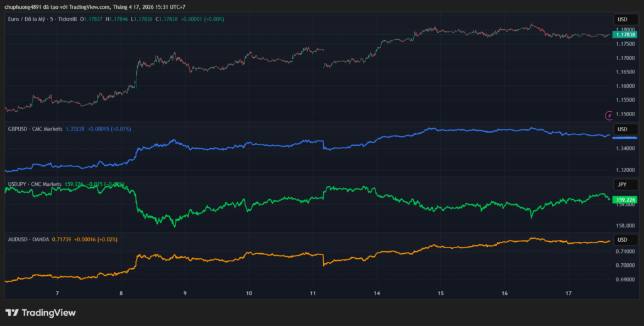Screen dimensions: 644x326
Task: Open the JPY currency selector on USDJPY pane
Action: 623,185
